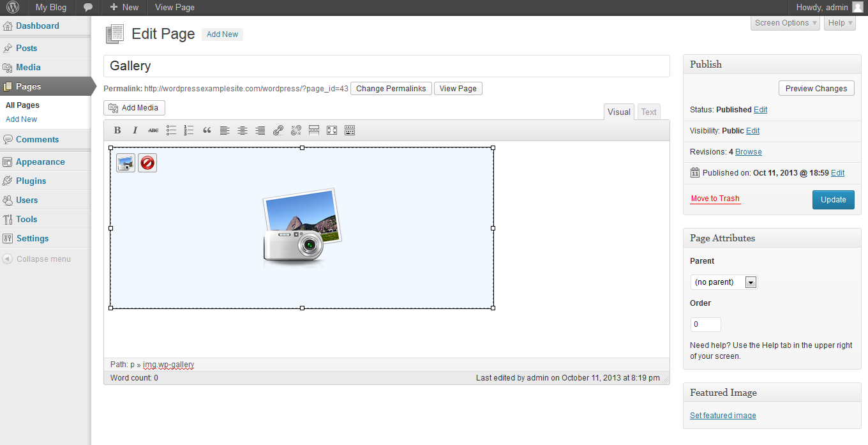Insert or edit a link
Screen dimensions: 868x445
[278, 130]
